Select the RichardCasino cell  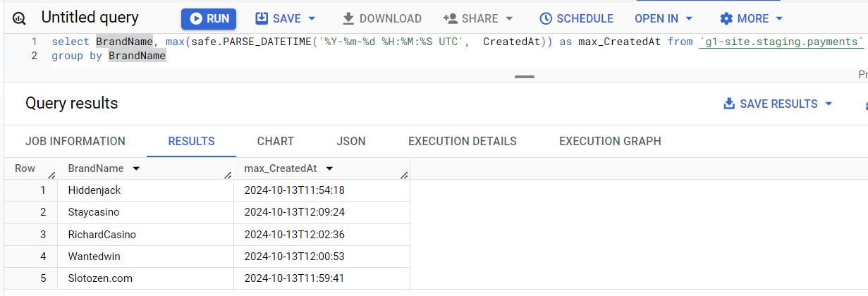pos(145,235)
